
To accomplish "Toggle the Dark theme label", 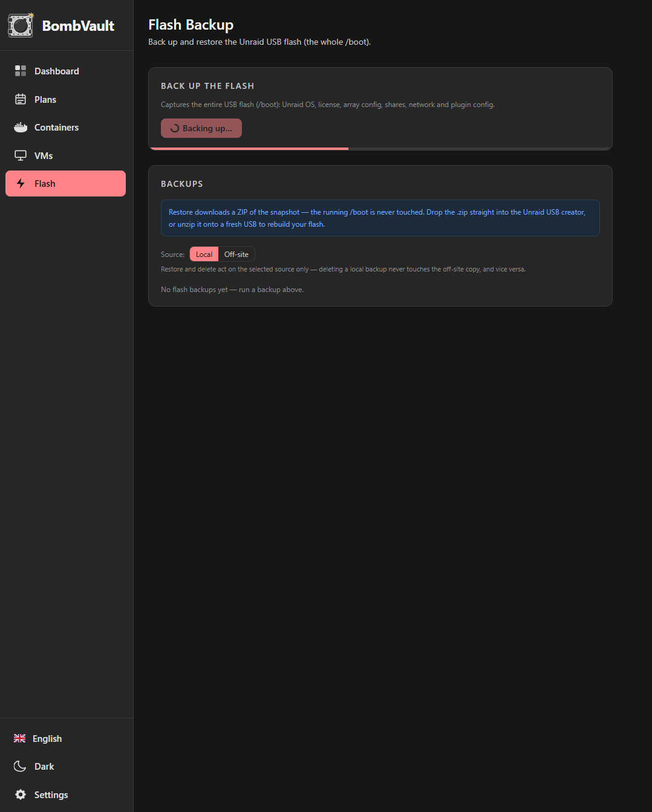I will tap(44, 766).
